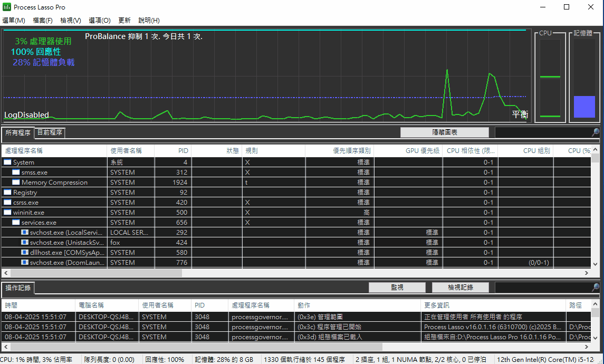This screenshot has height=364, width=604.
Task: Click the Memory Compression process icon
Action: [x=16, y=182]
